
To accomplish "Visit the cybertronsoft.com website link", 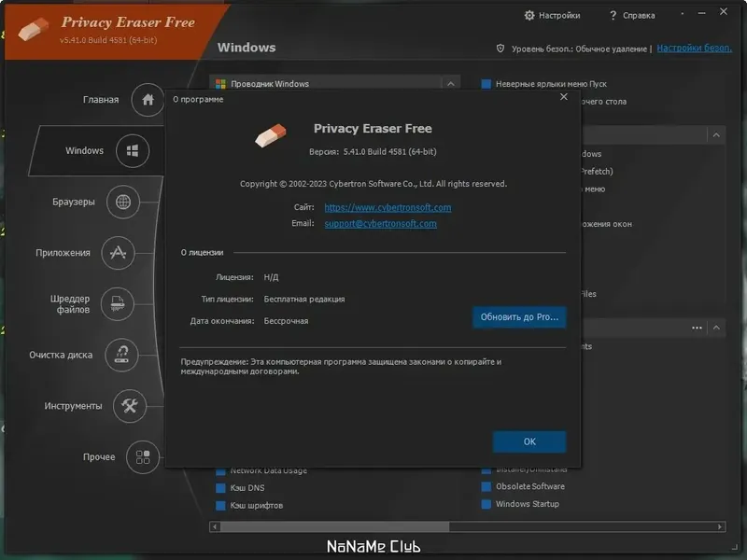I will pyautogui.click(x=388, y=207).
